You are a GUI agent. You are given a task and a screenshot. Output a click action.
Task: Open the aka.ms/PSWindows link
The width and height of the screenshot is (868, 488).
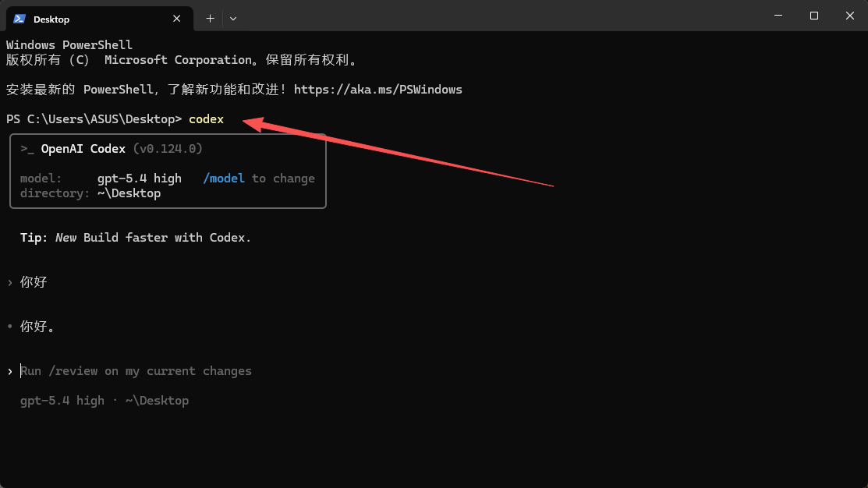[x=377, y=90]
